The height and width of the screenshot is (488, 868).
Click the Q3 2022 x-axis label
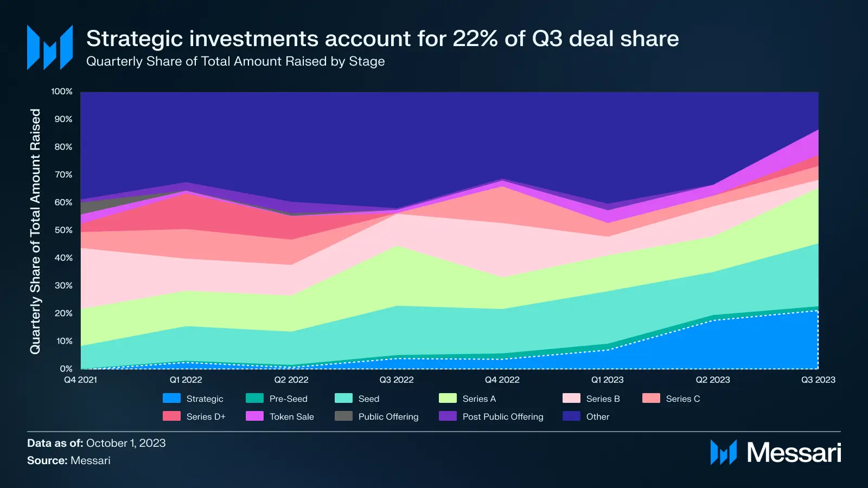pos(396,380)
